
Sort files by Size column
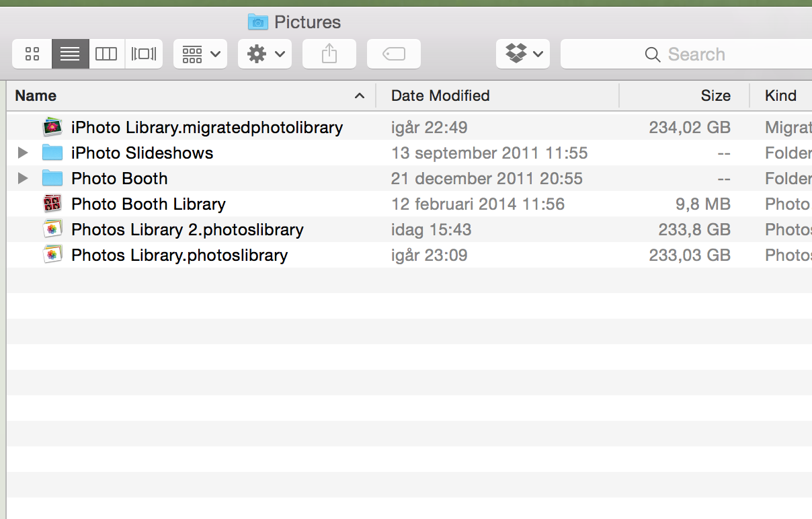pyautogui.click(x=715, y=95)
